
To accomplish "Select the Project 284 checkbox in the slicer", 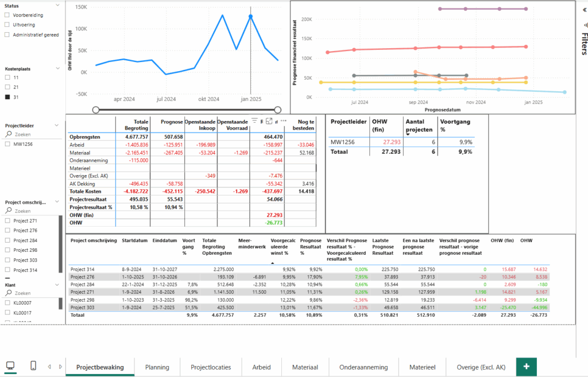I will click(x=7, y=240).
